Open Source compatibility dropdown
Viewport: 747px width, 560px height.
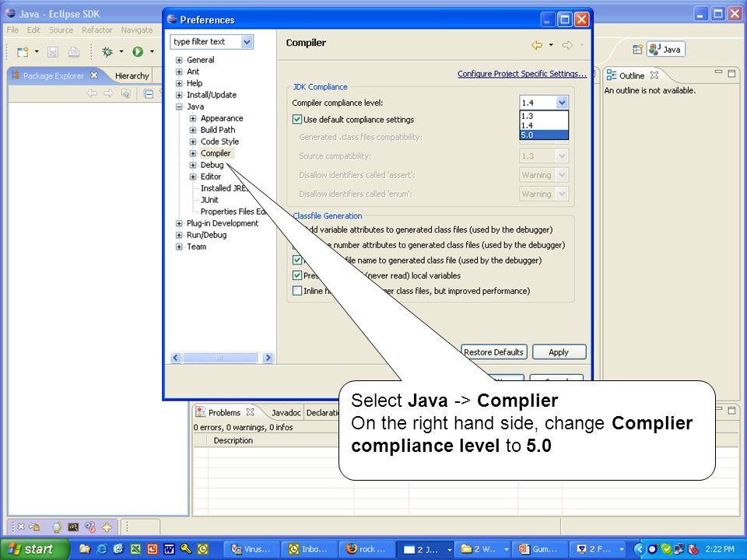pos(562,156)
